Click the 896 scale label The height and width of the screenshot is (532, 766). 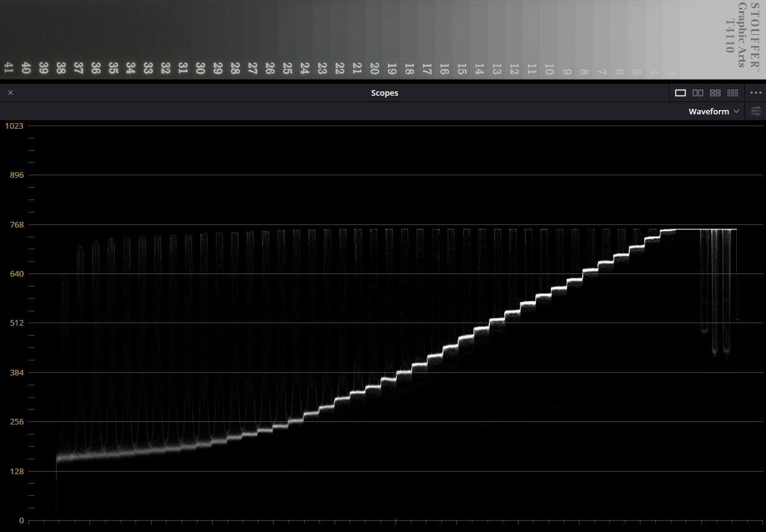[16, 175]
